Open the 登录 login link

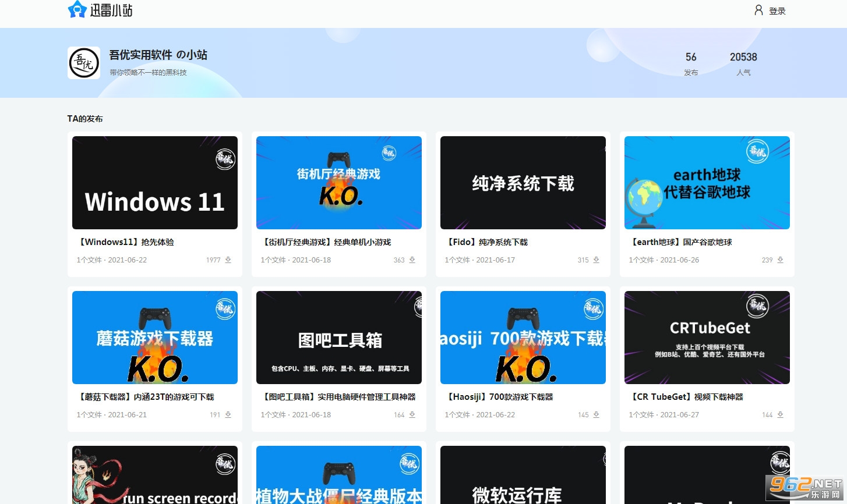(x=777, y=11)
